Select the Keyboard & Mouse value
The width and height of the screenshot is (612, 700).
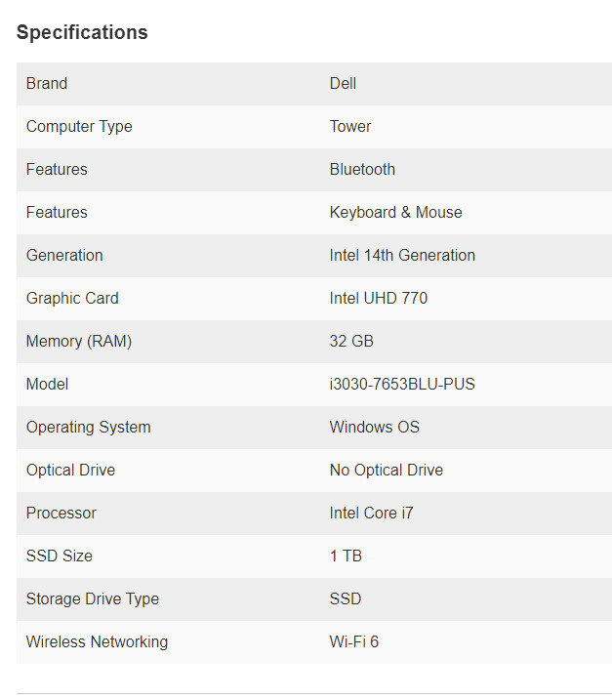coord(396,212)
